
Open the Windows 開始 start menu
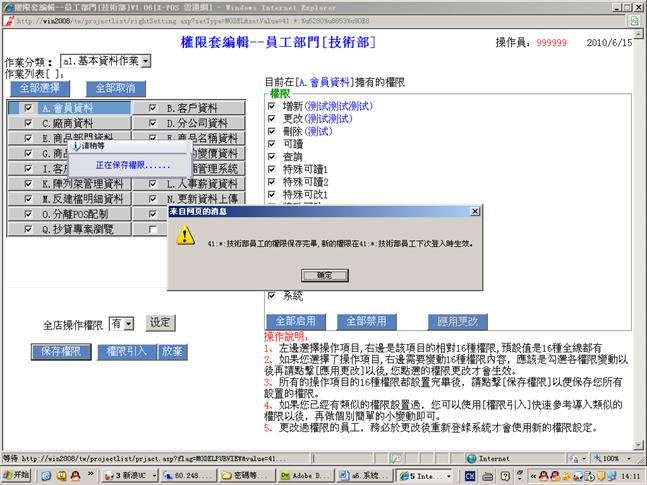pyautogui.click(x=18, y=475)
